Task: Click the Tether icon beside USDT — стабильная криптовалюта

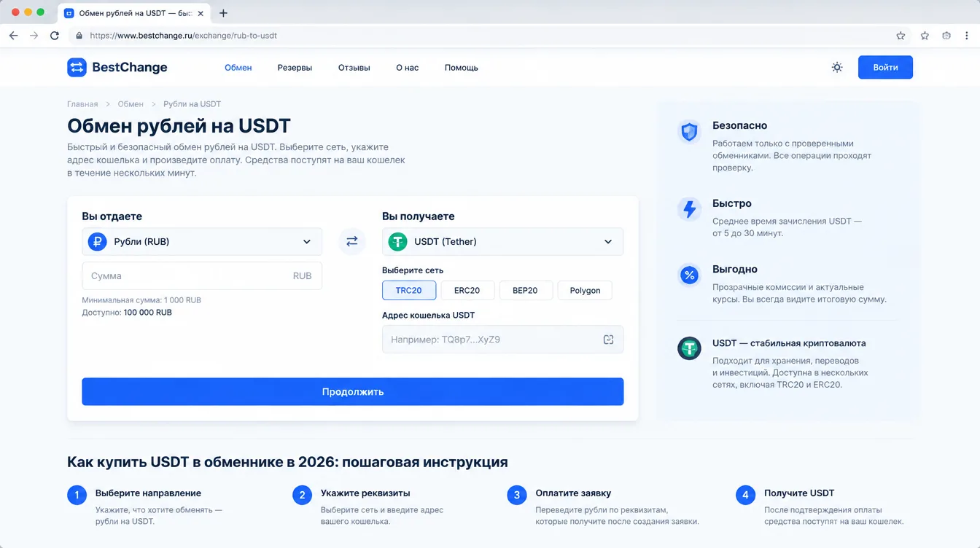Action: [689, 348]
